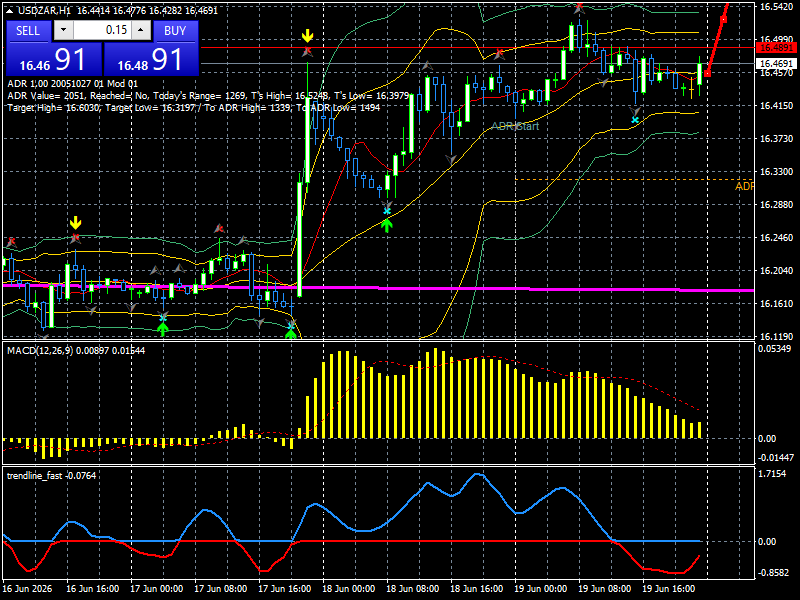The height and width of the screenshot is (600, 800).
Task: Click the 16.3300 price scale label
Action: point(776,171)
